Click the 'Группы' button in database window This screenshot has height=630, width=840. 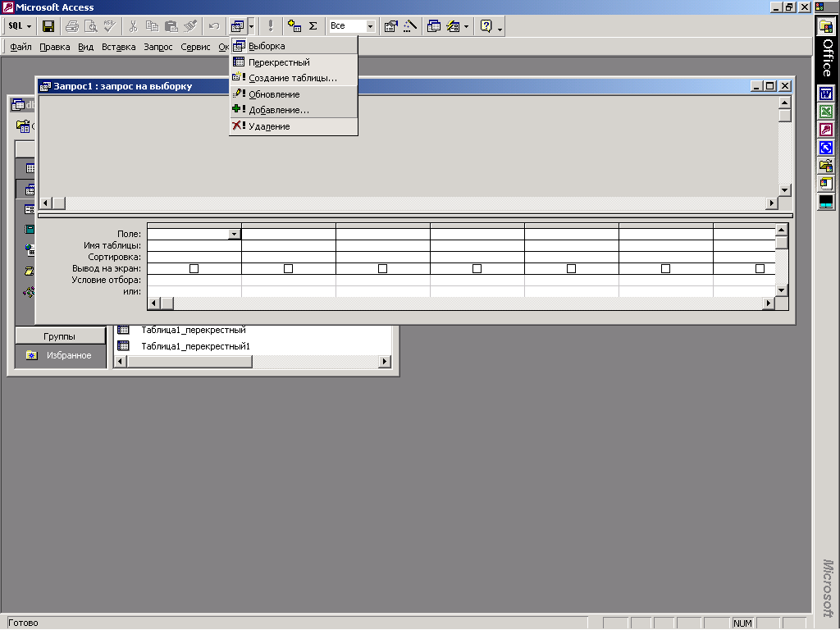coord(60,336)
